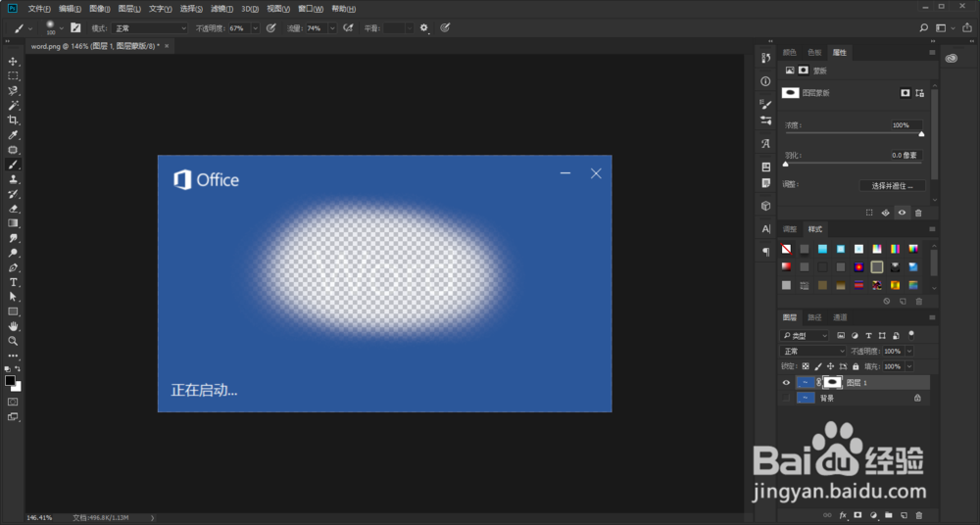Viewport: 980px width, 525px height.
Task: Click the create new layer icon
Action: [x=904, y=515]
